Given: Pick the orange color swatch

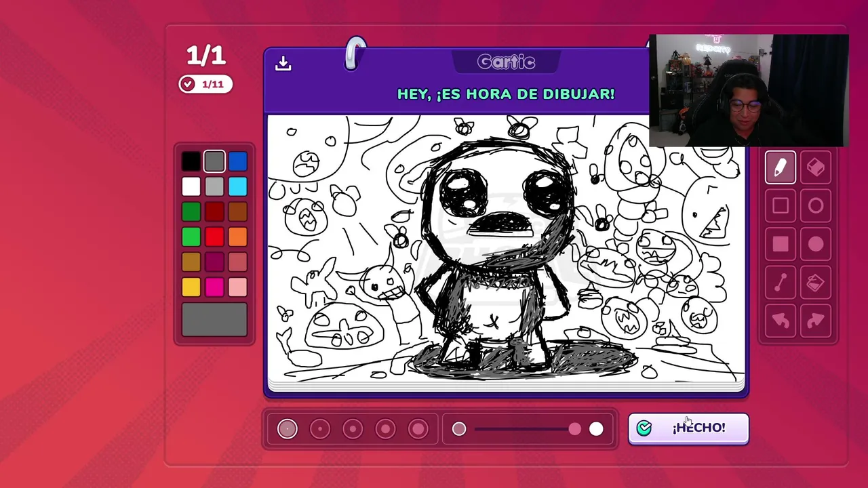Looking at the screenshot, I should click(x=237, y=237).
